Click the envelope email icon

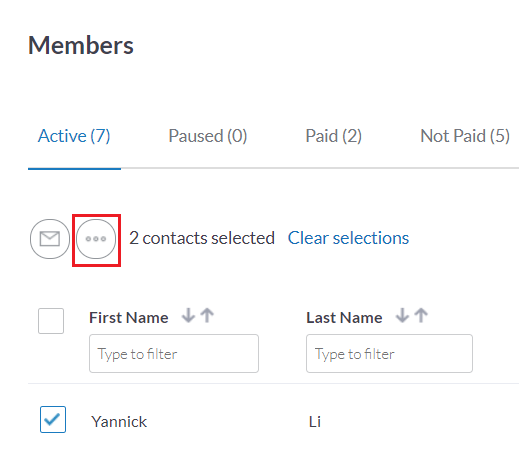pos(50,239)
